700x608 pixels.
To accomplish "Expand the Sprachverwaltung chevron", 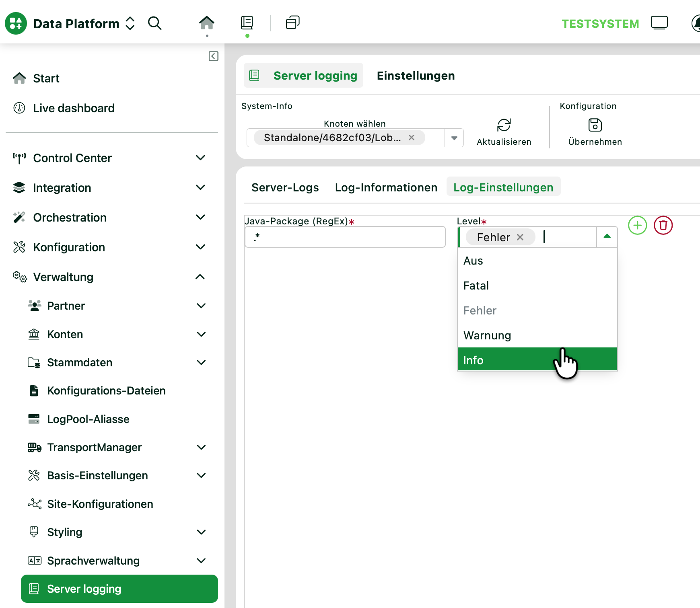I will pos(202,561).
